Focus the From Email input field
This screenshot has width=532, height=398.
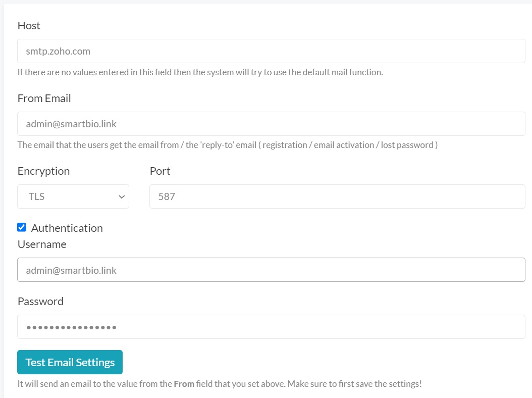271,124
